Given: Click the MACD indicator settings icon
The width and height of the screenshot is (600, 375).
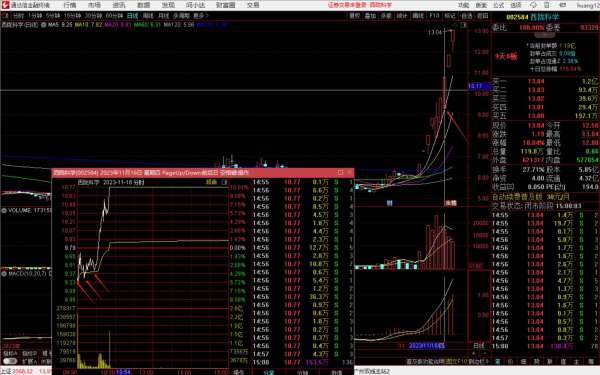Looking at the screenshot, I should [x=4, y=274].
